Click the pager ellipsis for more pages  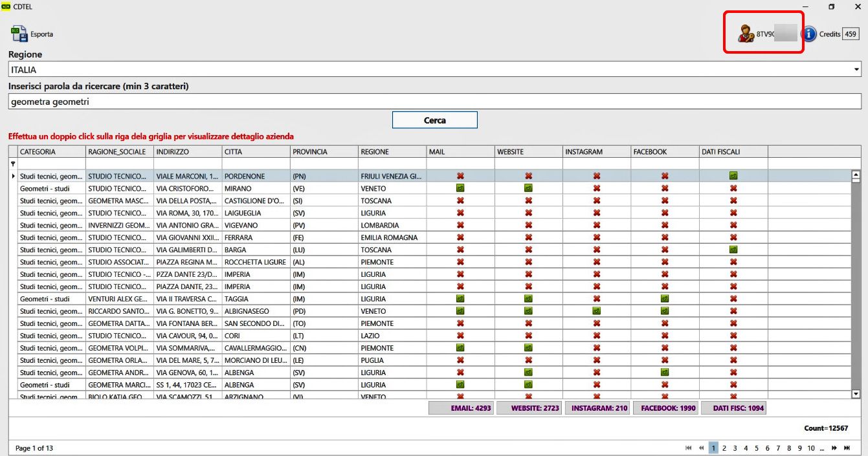coord(822,448)
